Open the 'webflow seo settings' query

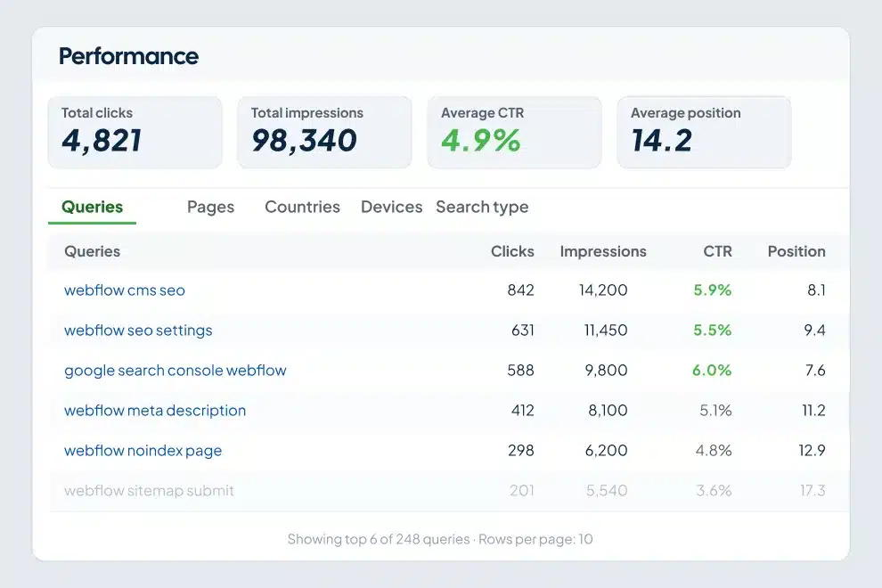tap(138, 331)
